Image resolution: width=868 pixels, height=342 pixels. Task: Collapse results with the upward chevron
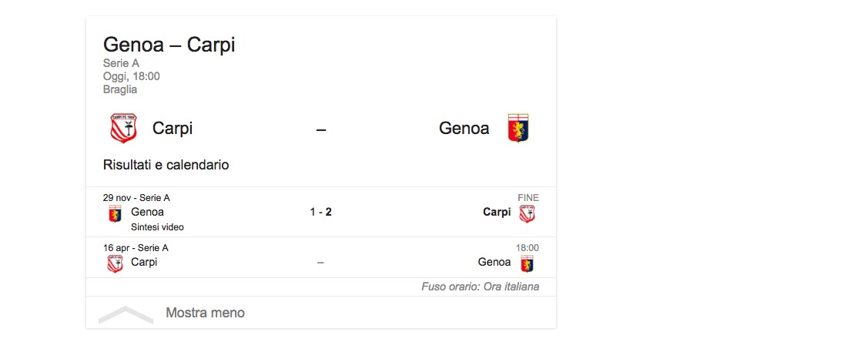pos(126,314)
